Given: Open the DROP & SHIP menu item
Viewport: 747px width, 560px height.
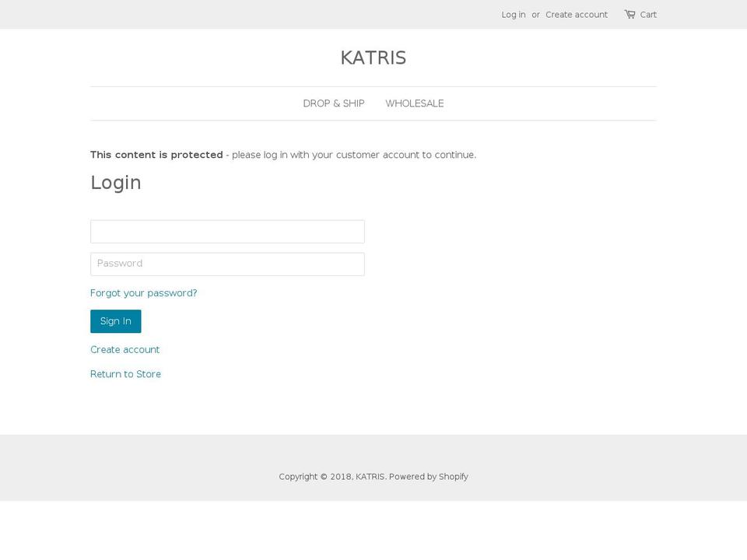Looking at the screenshot, I should 334,103.
